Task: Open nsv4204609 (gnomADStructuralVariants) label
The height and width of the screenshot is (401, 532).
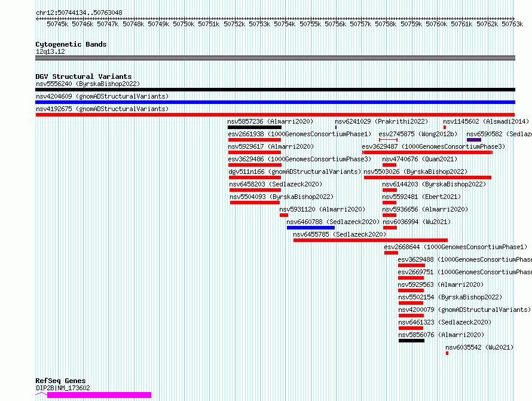Action: [102, 96]
